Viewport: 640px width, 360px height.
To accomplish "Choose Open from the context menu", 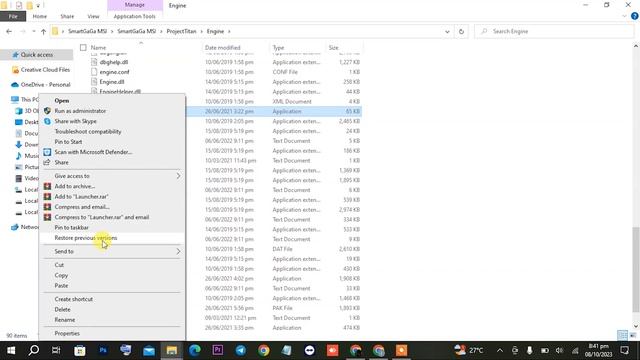I will pos(62,100).
